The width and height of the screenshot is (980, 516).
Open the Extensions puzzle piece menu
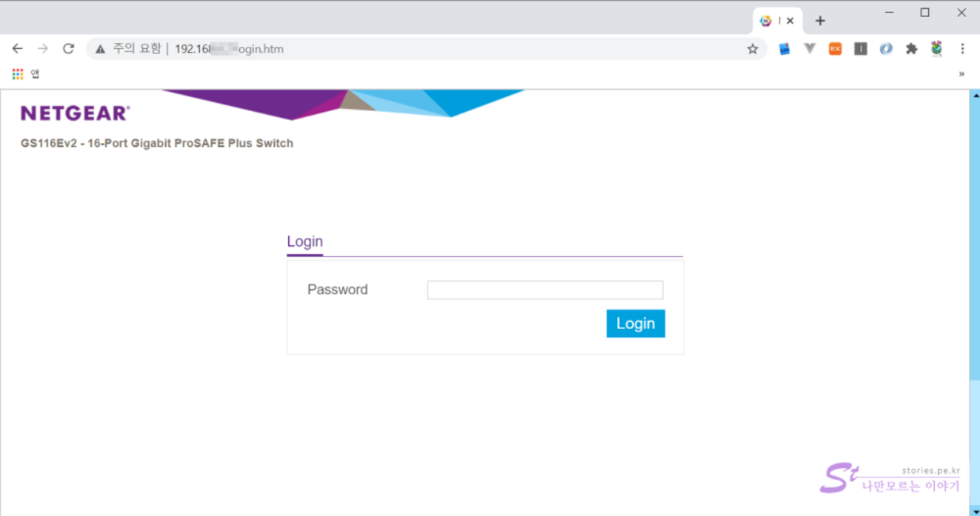click(912, 49)
